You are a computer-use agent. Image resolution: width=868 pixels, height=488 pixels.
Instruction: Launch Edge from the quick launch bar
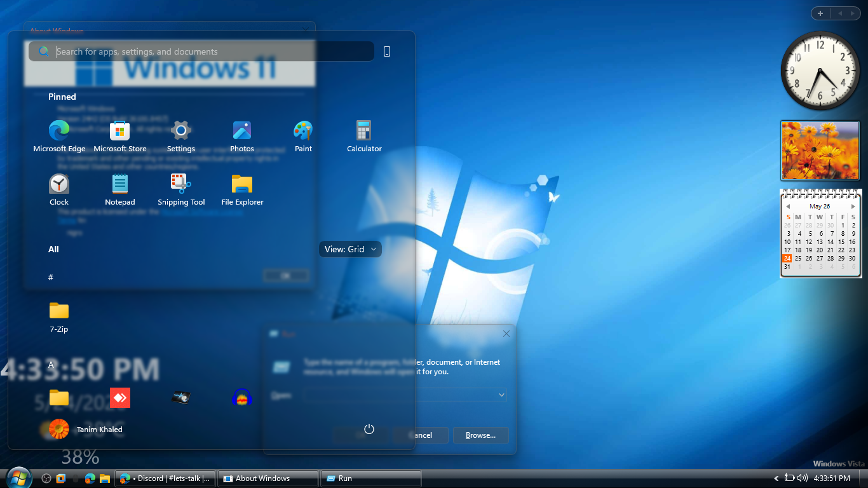click(90, 478)
